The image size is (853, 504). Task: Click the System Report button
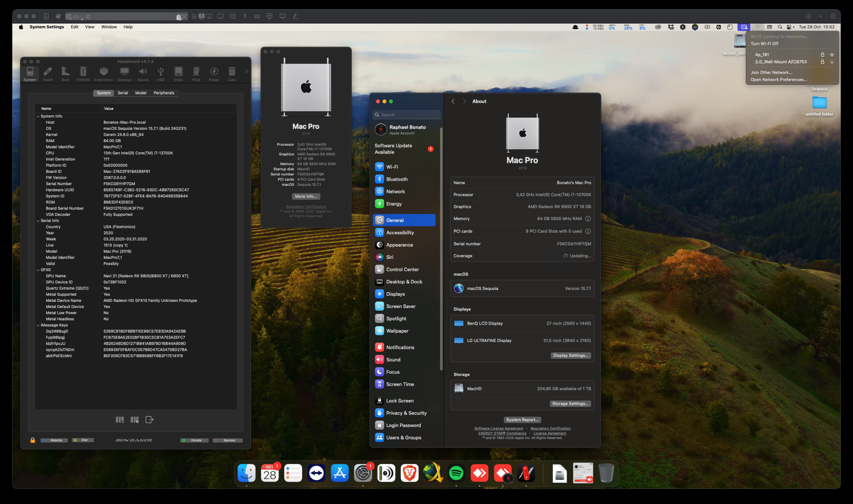[522, 420]
